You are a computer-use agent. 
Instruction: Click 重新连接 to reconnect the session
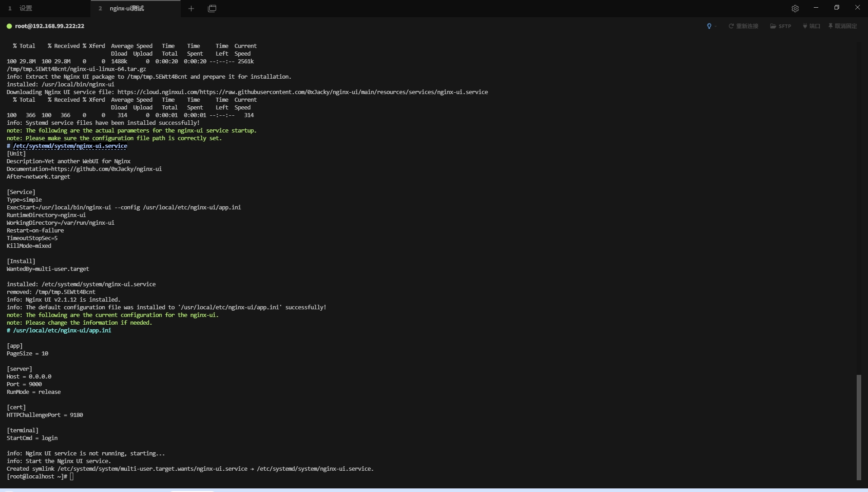(743, 26)
